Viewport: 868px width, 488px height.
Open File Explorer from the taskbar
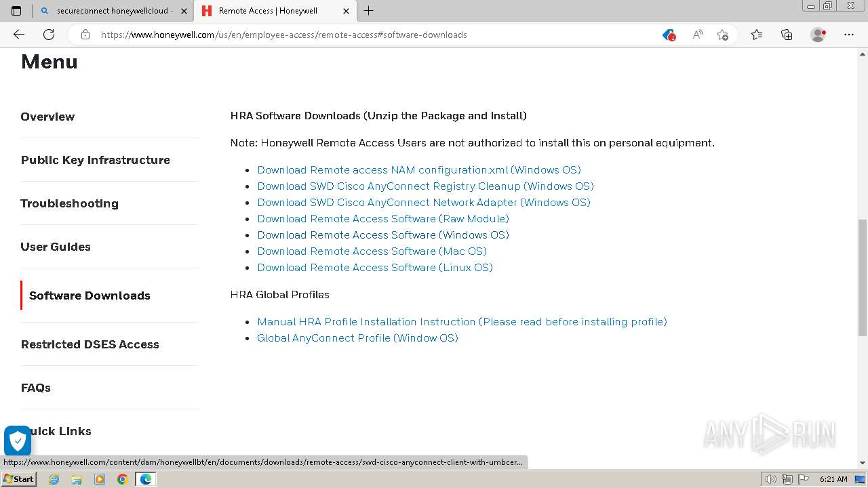77,479
